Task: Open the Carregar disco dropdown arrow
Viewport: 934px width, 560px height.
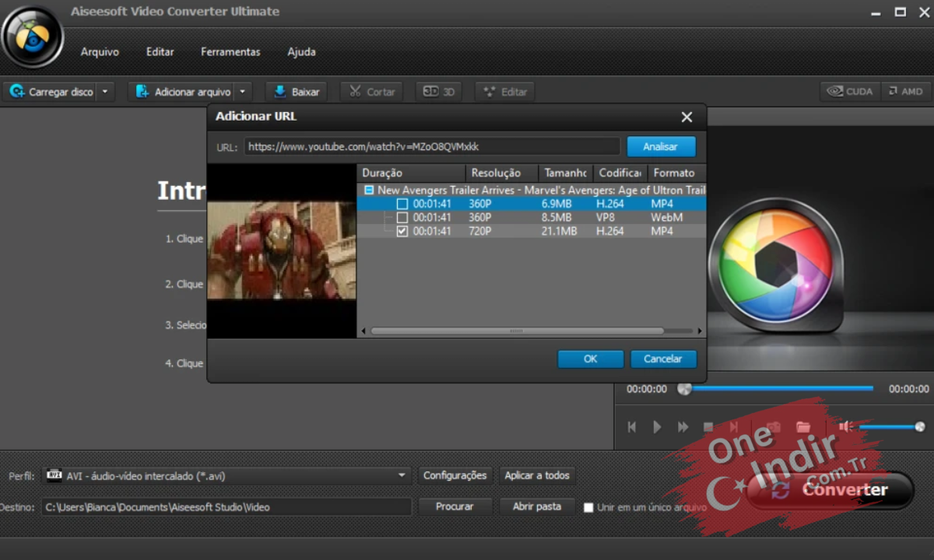Action: pos(107,92)
